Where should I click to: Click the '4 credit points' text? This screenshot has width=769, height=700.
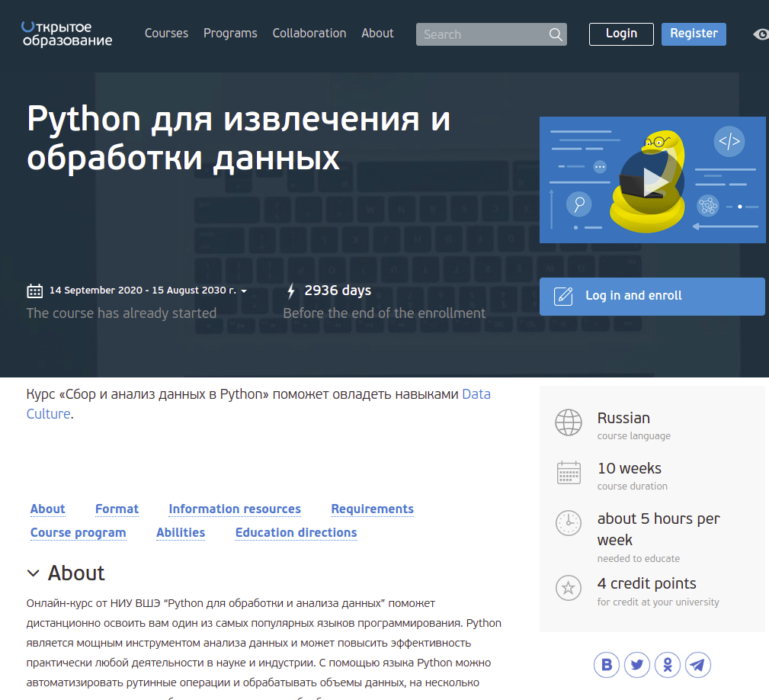click(x=646, y=583)
